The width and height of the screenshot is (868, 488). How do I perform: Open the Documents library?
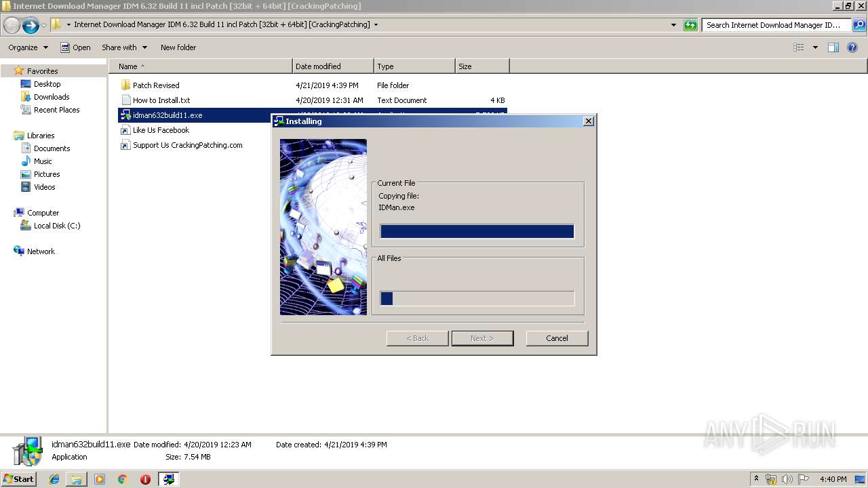point(52,148)
